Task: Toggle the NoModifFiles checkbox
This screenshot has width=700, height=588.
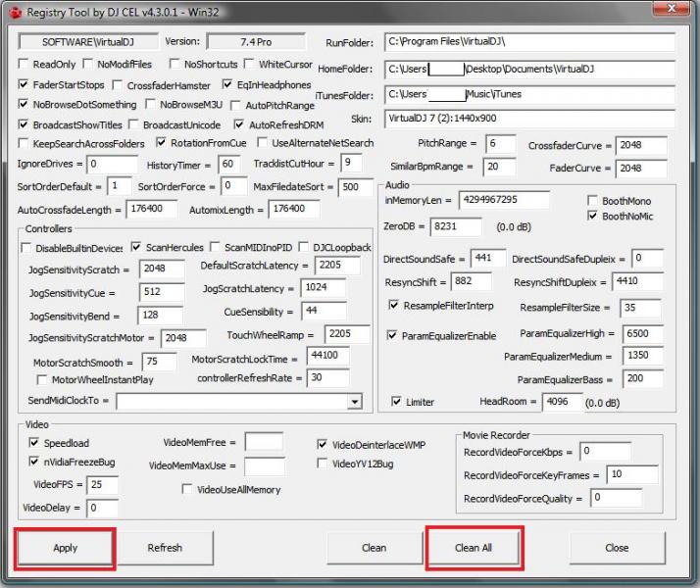Action: [88, 64]
